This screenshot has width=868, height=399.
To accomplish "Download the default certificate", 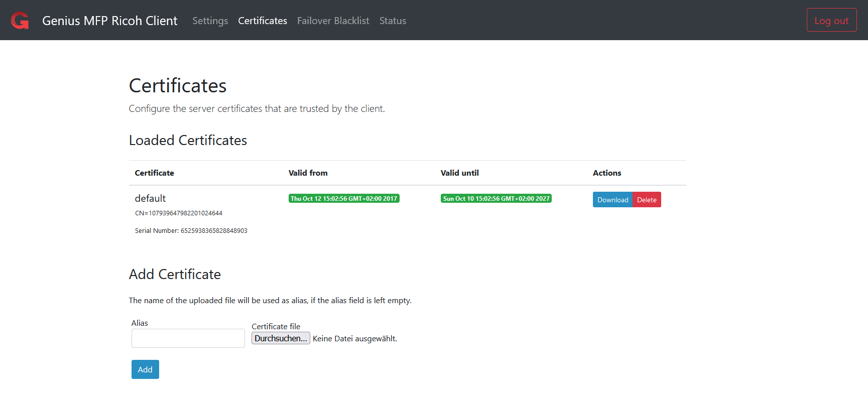I will coord(612,200).
